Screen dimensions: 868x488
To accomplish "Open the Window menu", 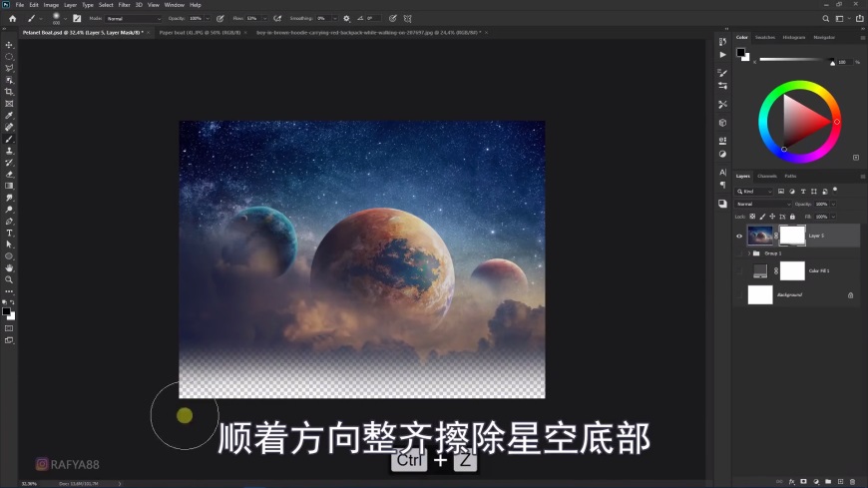I will 174,5.
